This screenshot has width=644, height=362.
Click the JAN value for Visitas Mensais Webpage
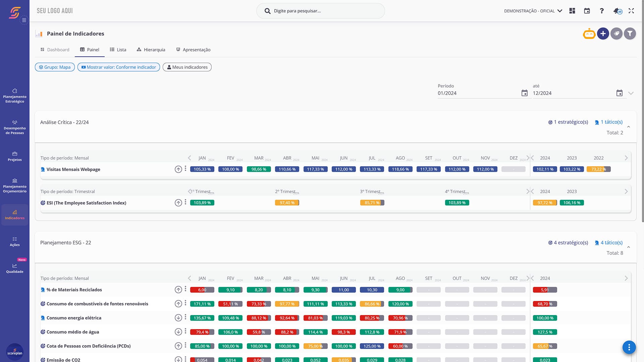click(x=202, y=169)
